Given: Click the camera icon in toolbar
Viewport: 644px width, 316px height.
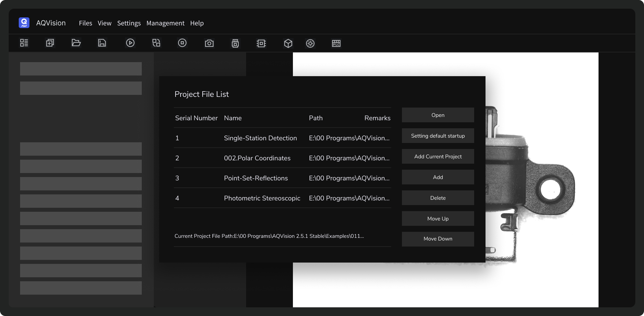Looking at the screenshot, I should coord(209,43).
